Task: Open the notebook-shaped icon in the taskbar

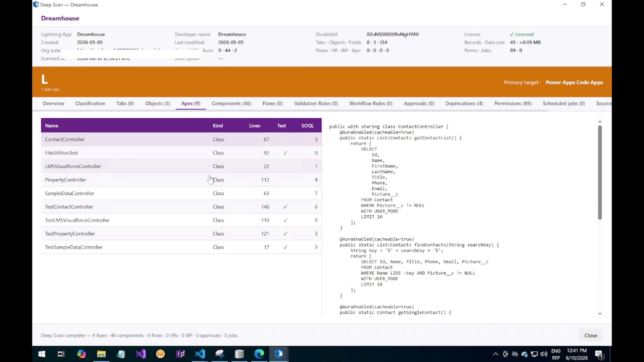Action: 121,354
